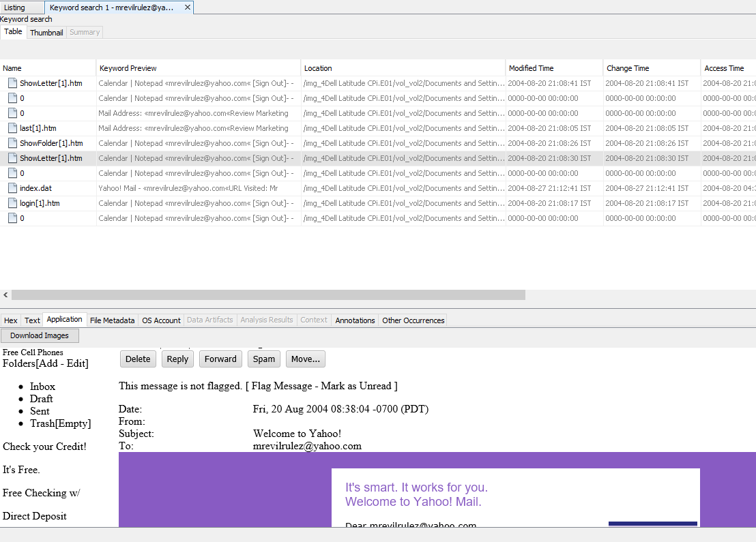Open the File Metadata tab
Viewport: 756px width, 542px height.
point(113,320)
